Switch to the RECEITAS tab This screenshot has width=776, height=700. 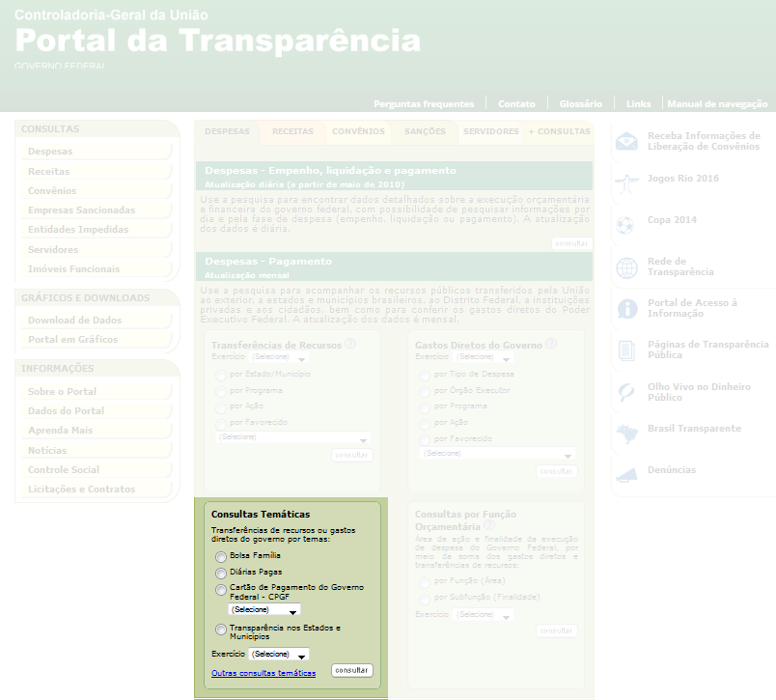[291, 131]
